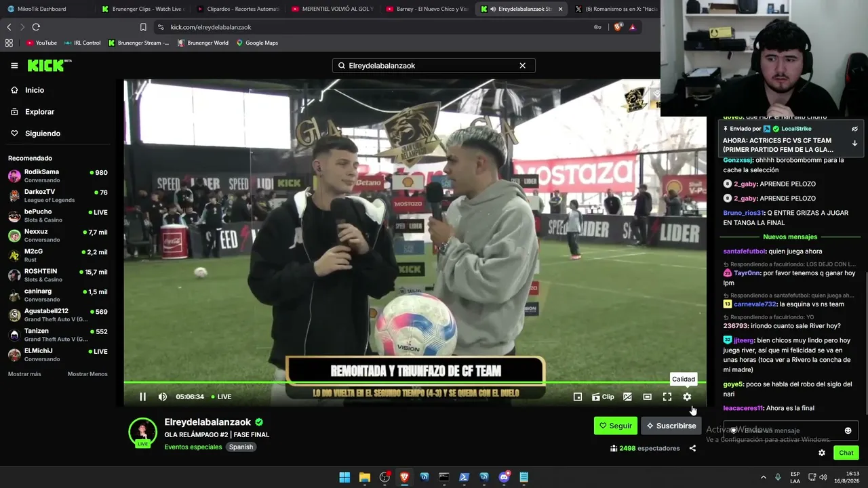Expand recommended list with Mostrar más
This screenshot has width=868, height=488.
click(24, 374)
